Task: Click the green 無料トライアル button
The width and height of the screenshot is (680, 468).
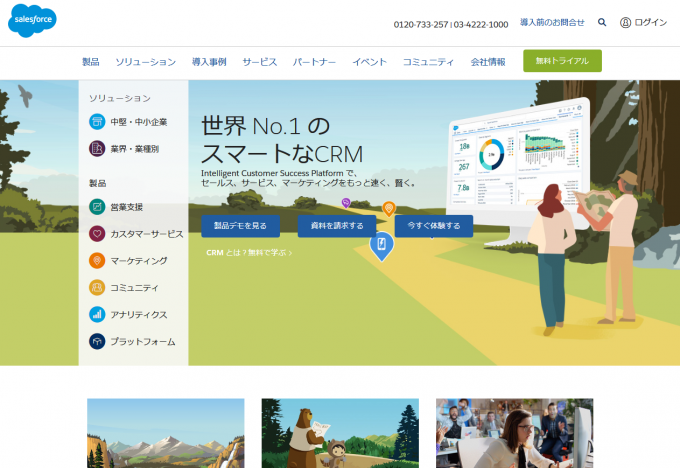Action: click(562, 61)
